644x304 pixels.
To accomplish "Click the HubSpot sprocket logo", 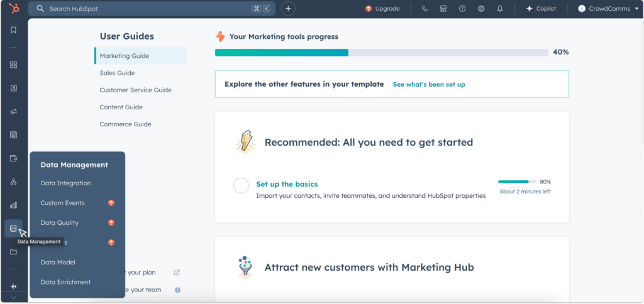I will pos(14,9).
